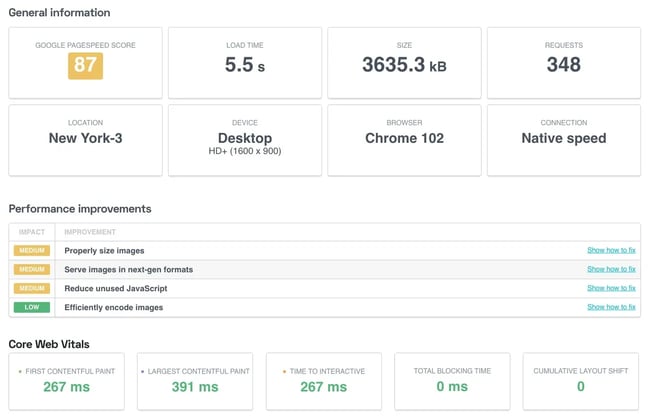
Task: Select the Size 3635.3 kB card
Action: [404, 63]
